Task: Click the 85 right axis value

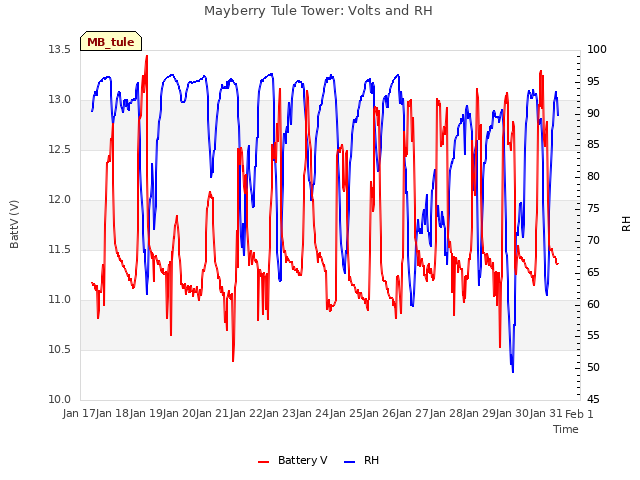Action: 593,144
